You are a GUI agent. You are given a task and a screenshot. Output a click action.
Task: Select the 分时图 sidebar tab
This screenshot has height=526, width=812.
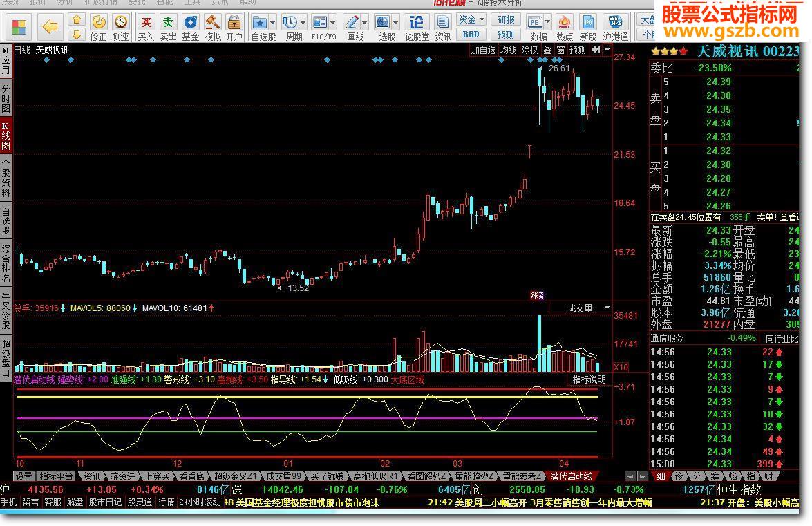(6, 98)
